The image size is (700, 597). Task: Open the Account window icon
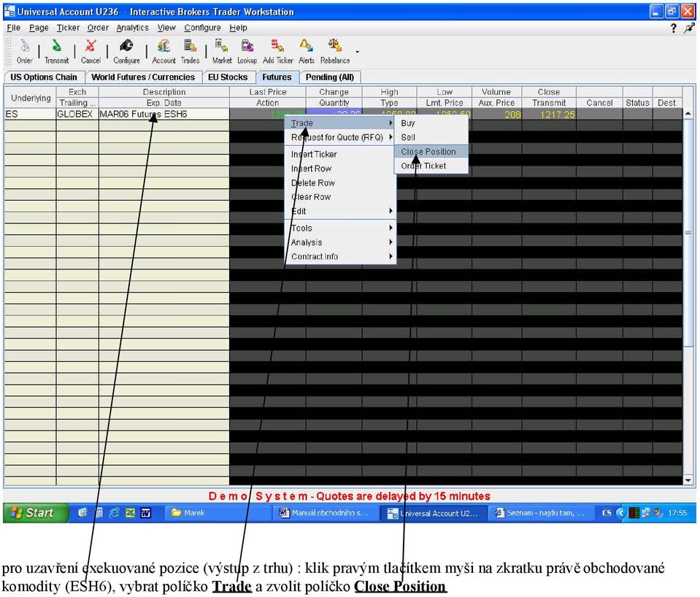pyautogui.click(x=164, y=51)
